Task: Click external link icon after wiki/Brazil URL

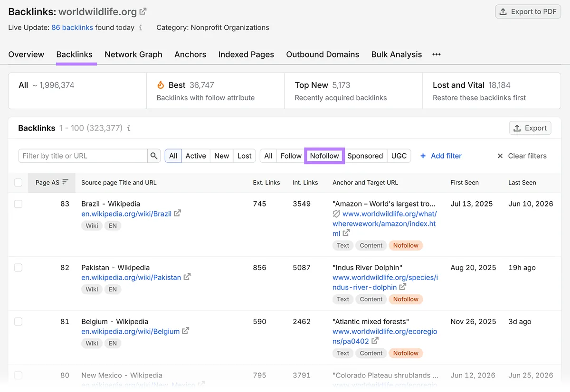Action: (x=177, y=213)
